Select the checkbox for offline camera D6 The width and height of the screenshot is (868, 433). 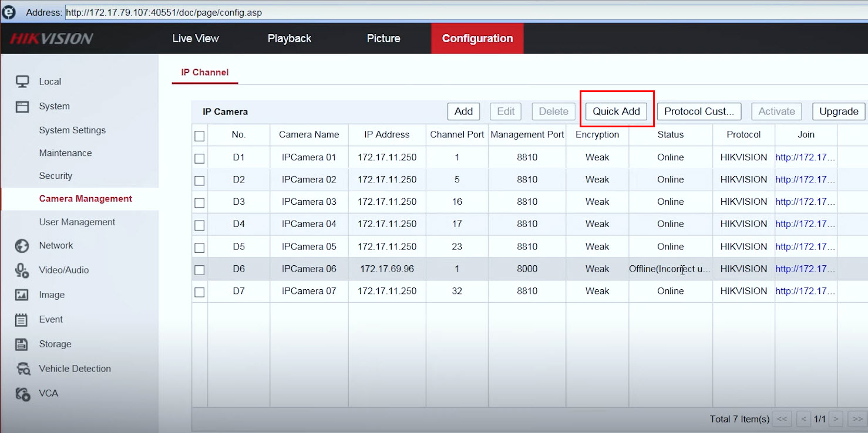tap(200, 270)
